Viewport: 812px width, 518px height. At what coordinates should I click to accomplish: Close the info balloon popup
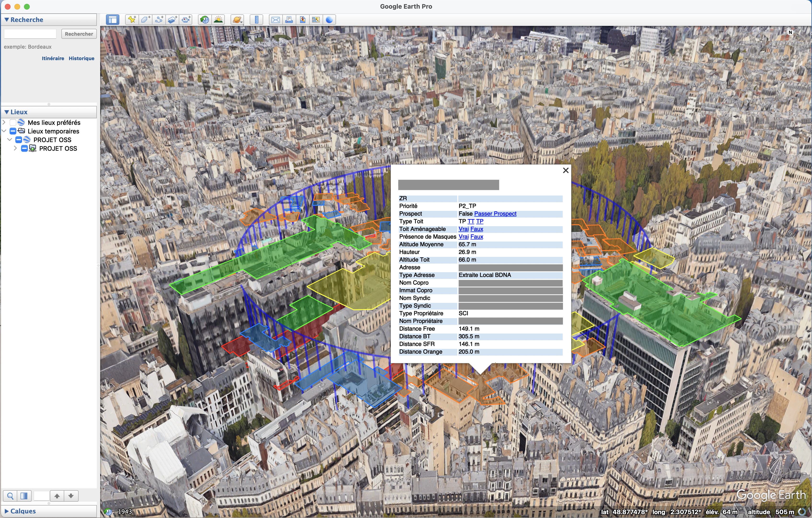(566, 171)
